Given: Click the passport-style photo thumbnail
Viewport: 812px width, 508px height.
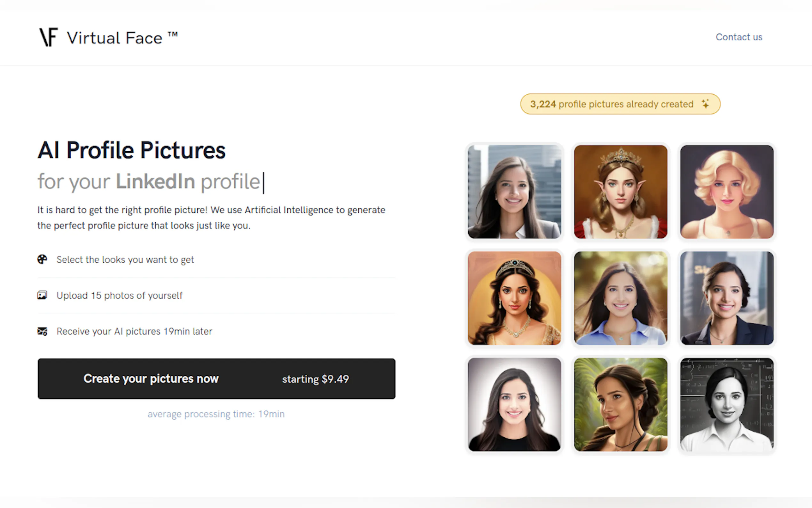Looking at the screenshot, I should [514, 405].
